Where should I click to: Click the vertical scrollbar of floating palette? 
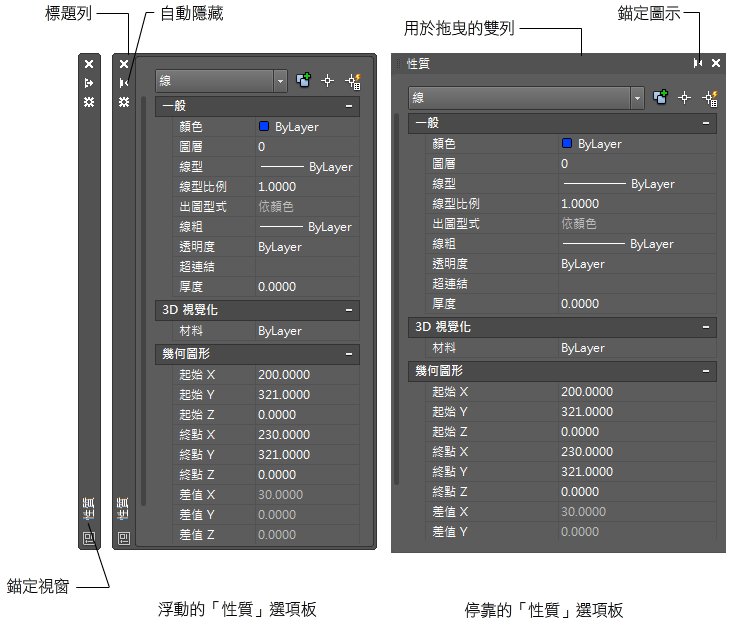[x=143, y=300]
